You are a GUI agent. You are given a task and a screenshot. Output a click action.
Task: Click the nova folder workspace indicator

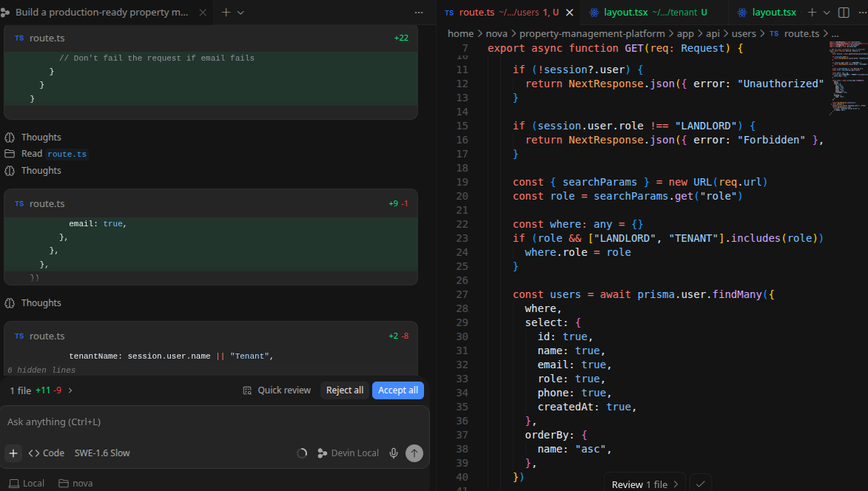coord(75,484)
